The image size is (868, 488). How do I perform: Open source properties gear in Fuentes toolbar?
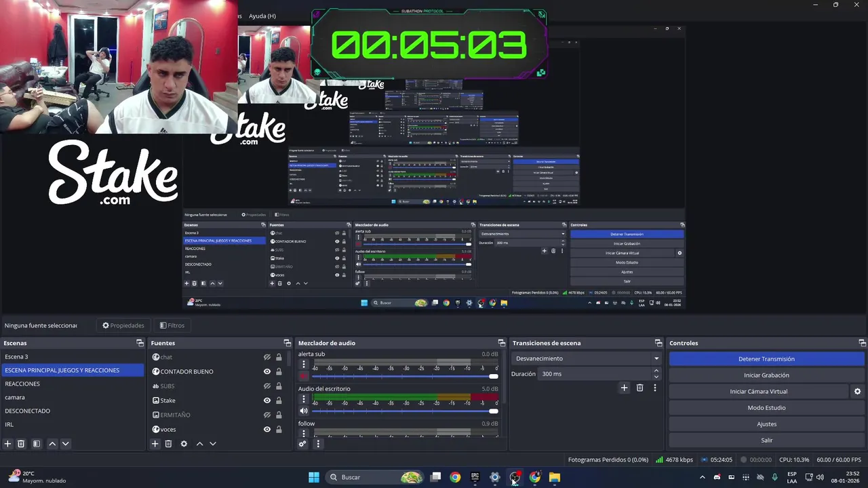(x=184, y=444)
